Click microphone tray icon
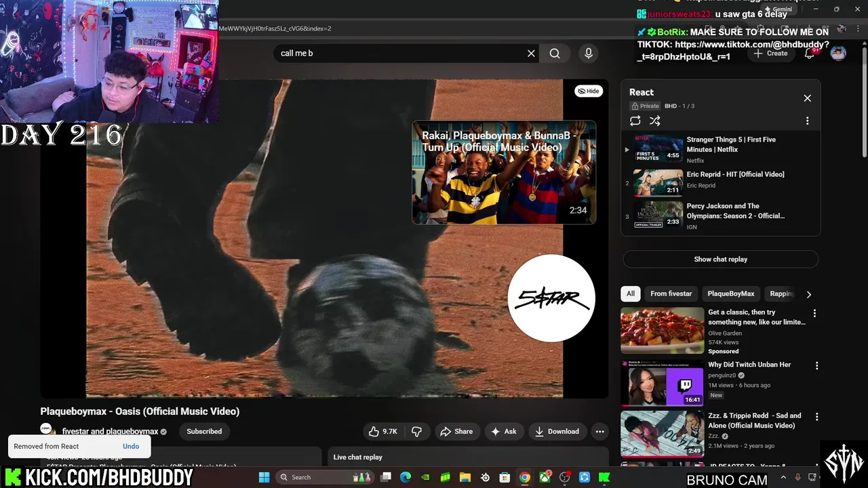Viewport: 868px width, 488px height. [798, 477]
